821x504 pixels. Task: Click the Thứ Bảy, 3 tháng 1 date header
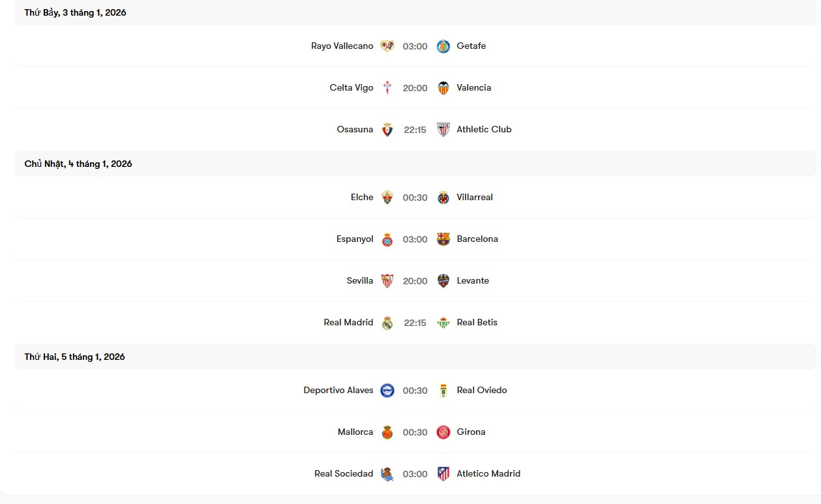tap(76, 13)
